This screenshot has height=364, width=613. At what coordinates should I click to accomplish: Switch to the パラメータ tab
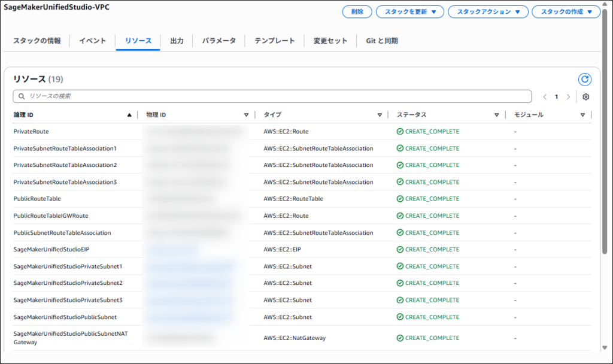click(219, 41)
